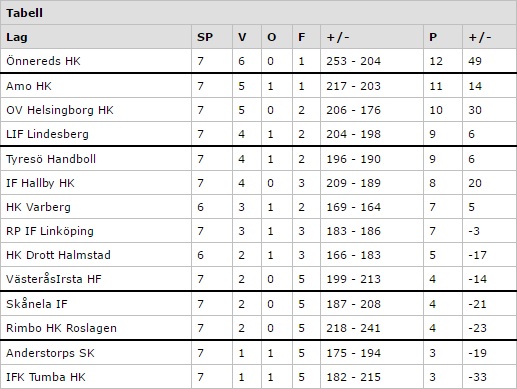Click the SP column header

point(205,37)
